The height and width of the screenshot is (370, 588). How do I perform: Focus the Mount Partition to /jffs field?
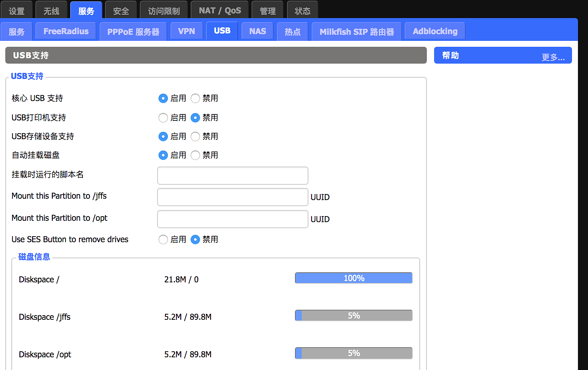[x=232, y=197]
